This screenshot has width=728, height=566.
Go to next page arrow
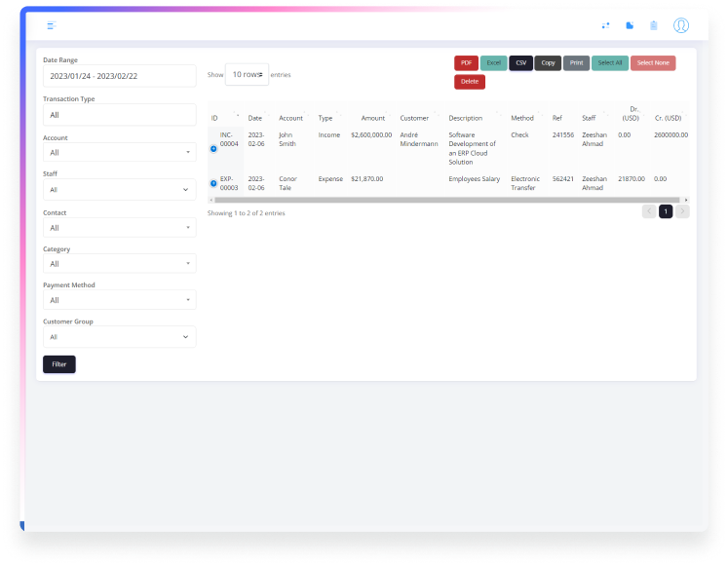pos(682,211)
